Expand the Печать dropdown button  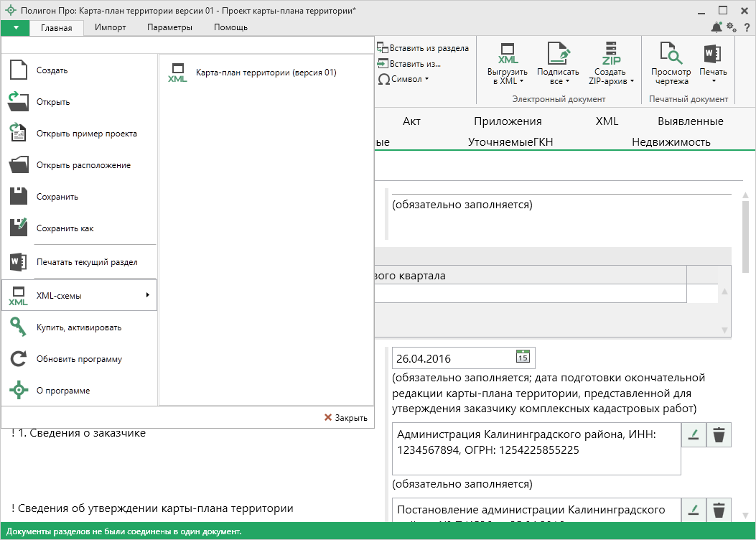[713, 81]
